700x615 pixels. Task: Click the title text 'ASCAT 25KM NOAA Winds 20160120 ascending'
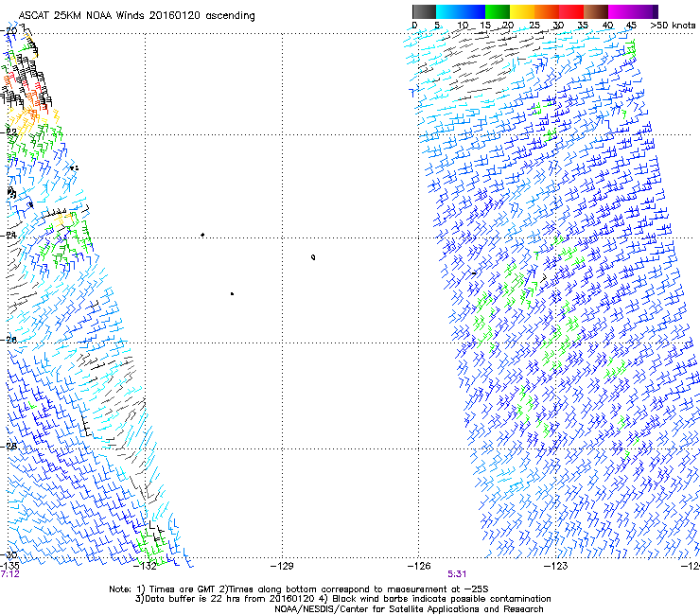click(x=136, y=15)
